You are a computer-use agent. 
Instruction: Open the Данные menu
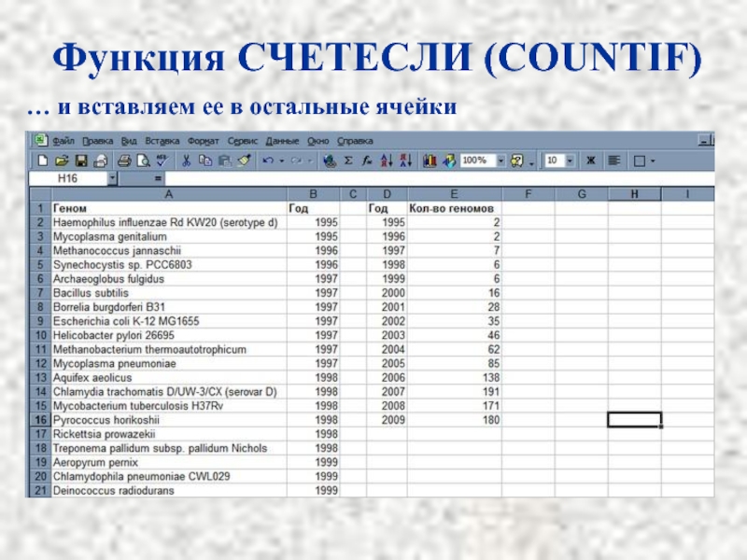pyautogui.click(x=282, y=141)
